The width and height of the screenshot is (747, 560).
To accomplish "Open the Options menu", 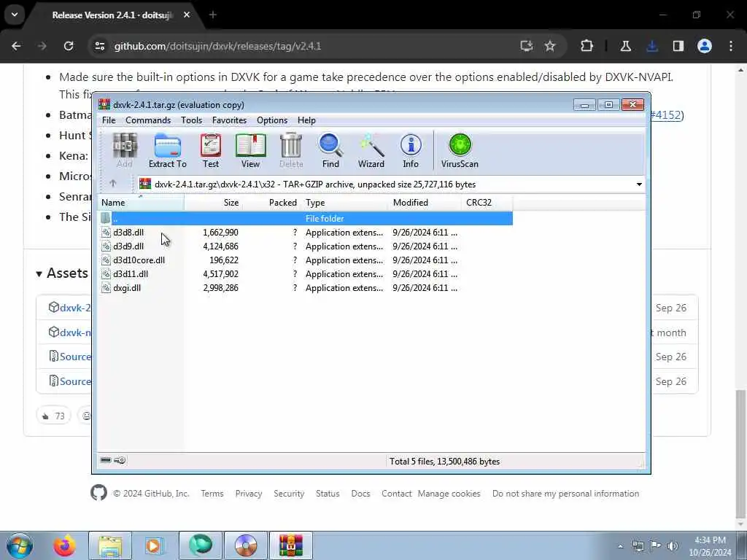I will point(272,120).
